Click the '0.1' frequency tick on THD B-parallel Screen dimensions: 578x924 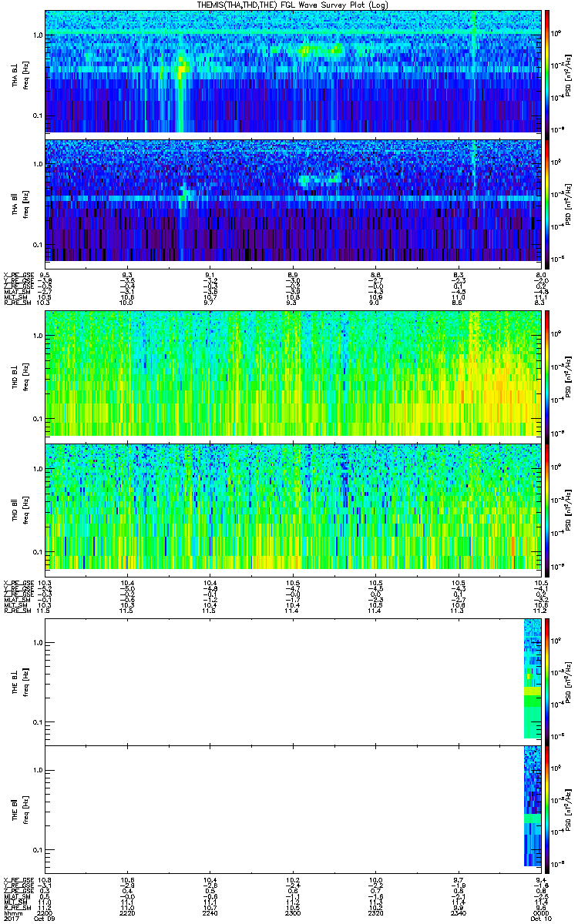[38, 552]
